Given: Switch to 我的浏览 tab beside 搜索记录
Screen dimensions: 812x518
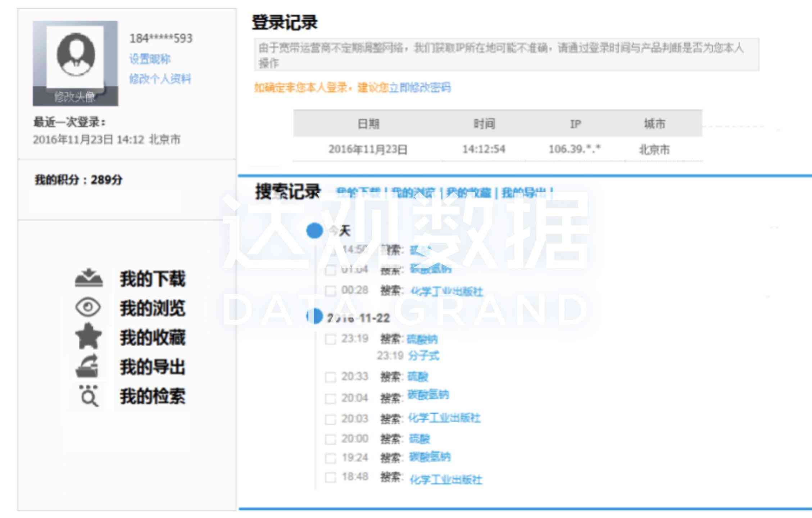Looking at the screenshot, I should (x=413, y=193).
